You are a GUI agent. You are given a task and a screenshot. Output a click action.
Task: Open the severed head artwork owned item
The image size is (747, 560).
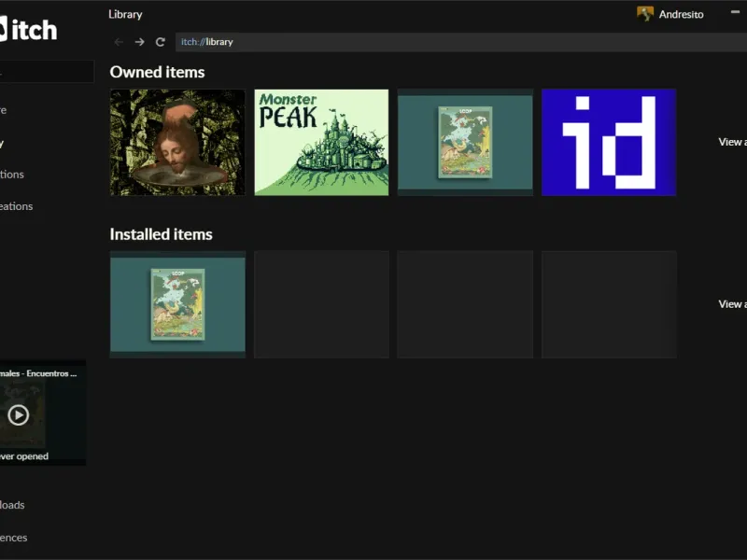click(177, 143)
